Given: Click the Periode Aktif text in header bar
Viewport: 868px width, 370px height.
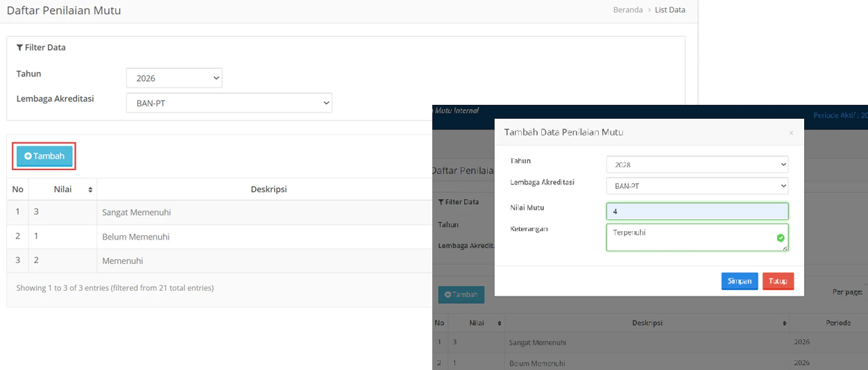Looking at the screenshot, I should point(840,115).
